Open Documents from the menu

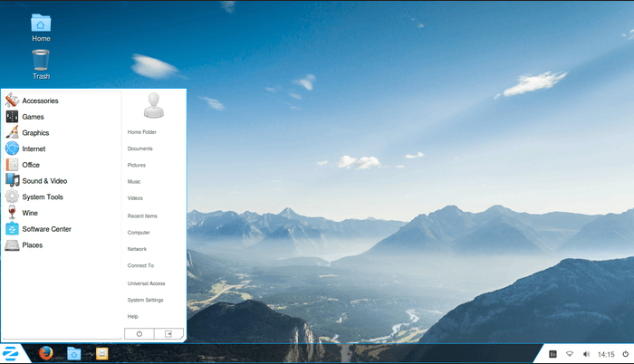coord(140,148)
